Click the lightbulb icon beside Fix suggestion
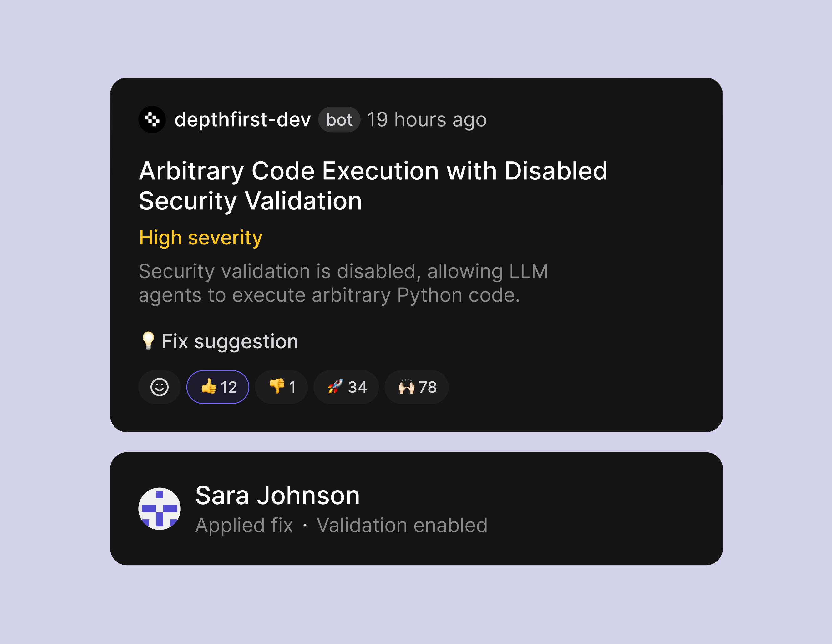The height and width of the screenshot is (644, 832). click(x=148, y=340)
